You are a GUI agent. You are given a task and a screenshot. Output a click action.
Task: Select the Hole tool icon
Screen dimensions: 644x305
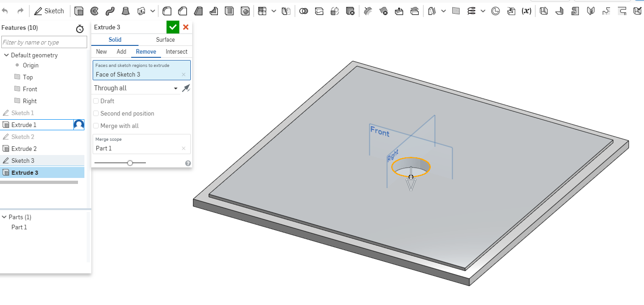[245, 11]
